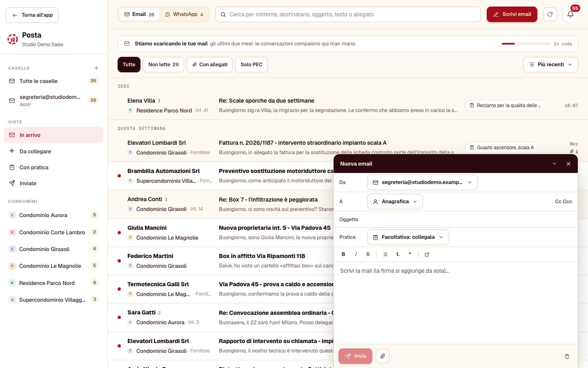Switch to the Email tab

tap(139, 14)
